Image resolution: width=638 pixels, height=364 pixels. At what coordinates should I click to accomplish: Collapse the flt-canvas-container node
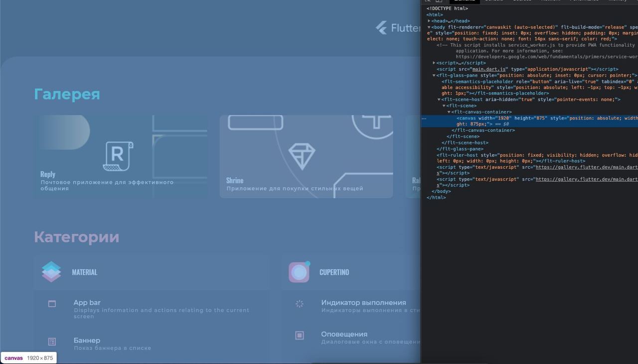[x=449, y=112]
